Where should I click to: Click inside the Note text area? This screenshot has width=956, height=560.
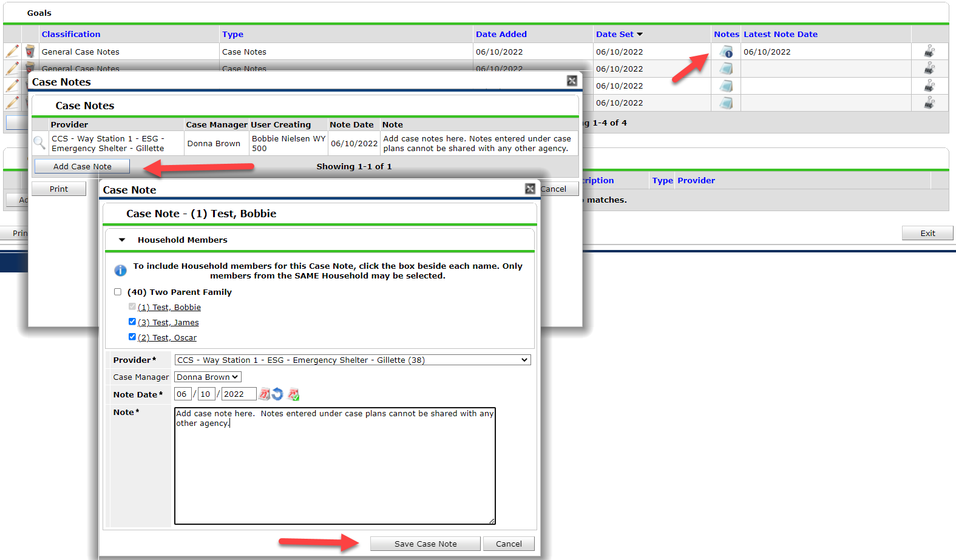click(335, 466)
